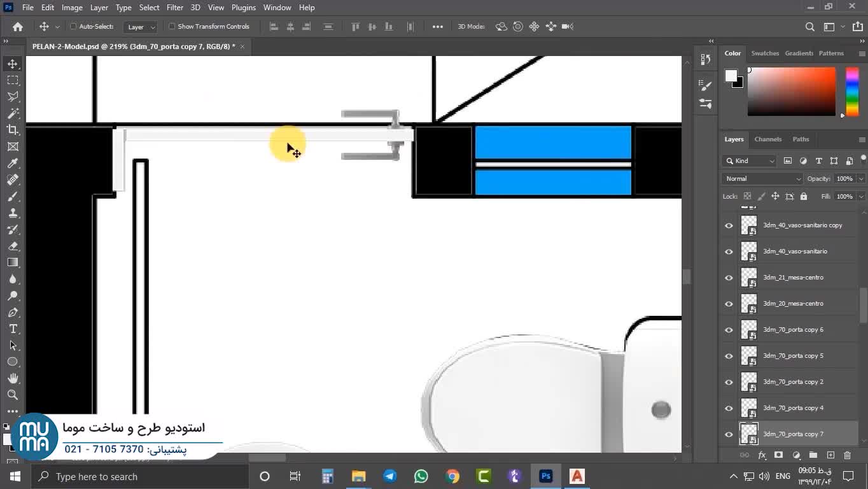Select the Zoom tool in toolbar
The height and width of the screenshot is (489, 868).
coord(13,395)
